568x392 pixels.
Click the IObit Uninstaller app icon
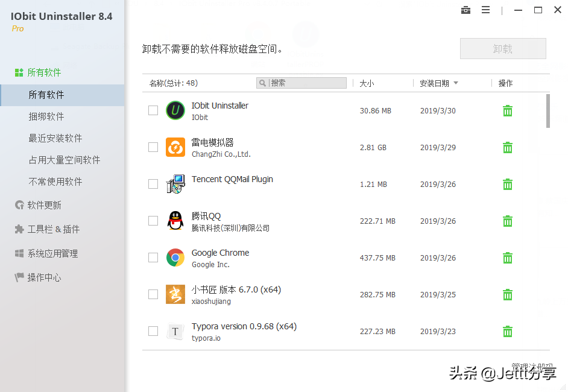click(x=175, y=110)
